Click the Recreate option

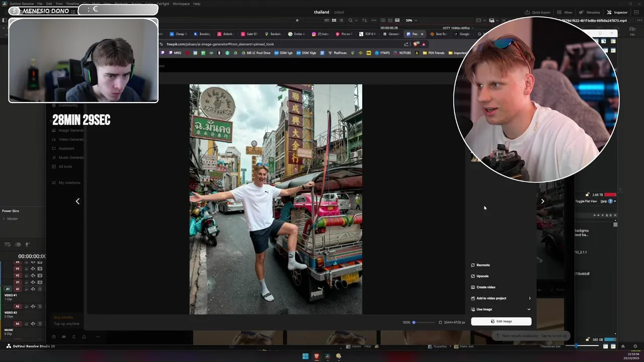[480, 265]
